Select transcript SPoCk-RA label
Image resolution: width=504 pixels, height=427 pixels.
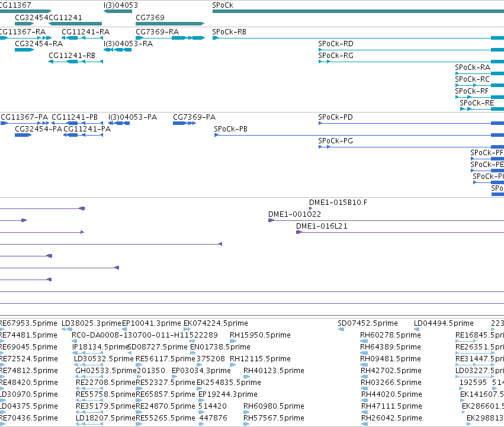click(x=473, y=68)
